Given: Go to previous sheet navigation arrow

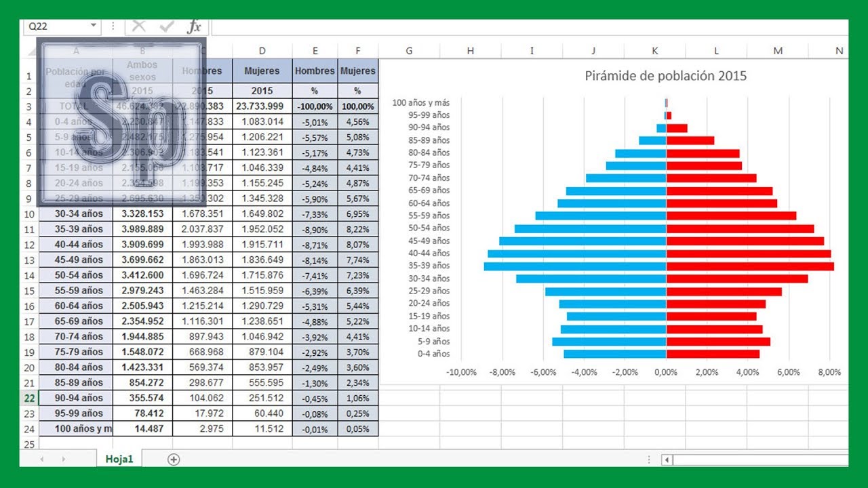Looking at the screenshot, I should 43,460.
